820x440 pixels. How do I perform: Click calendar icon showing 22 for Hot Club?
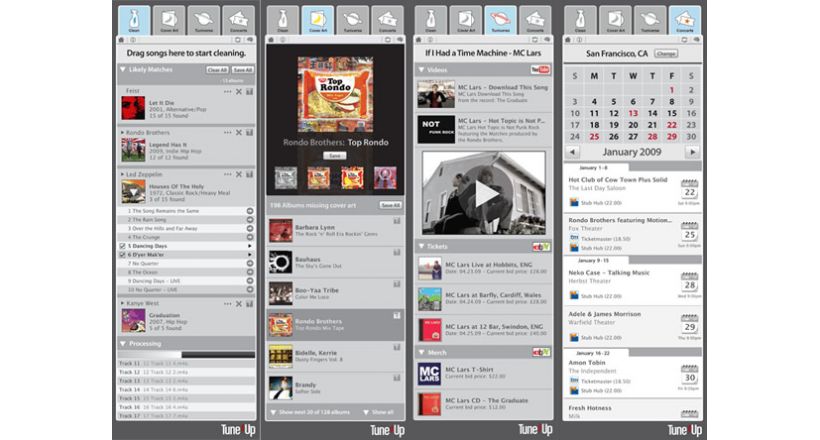[689, 189]
